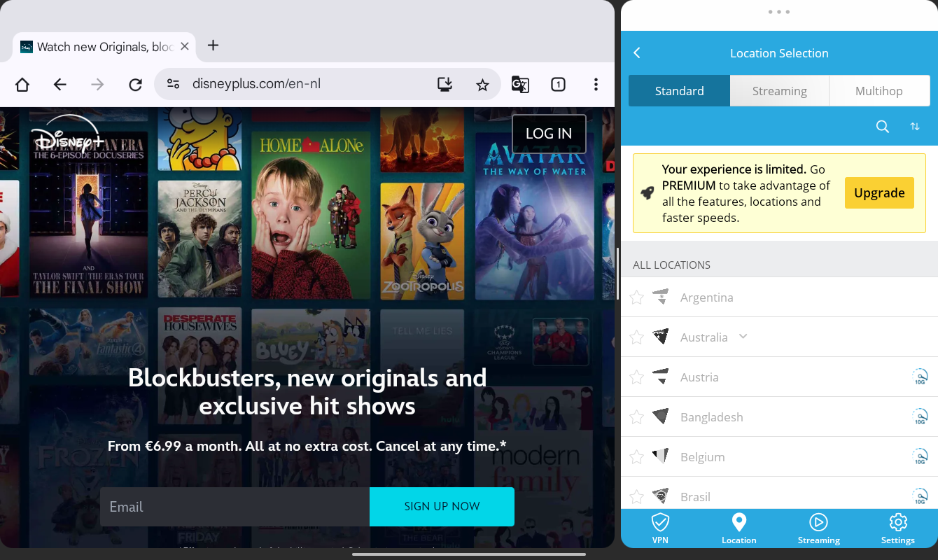Switch to the Streaming tab

(x=780, y=91)
